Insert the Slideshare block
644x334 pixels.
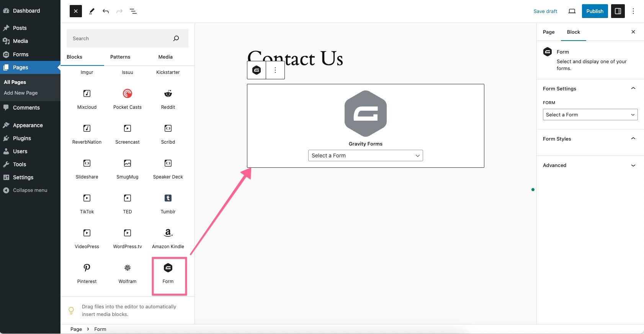(87, 169)
